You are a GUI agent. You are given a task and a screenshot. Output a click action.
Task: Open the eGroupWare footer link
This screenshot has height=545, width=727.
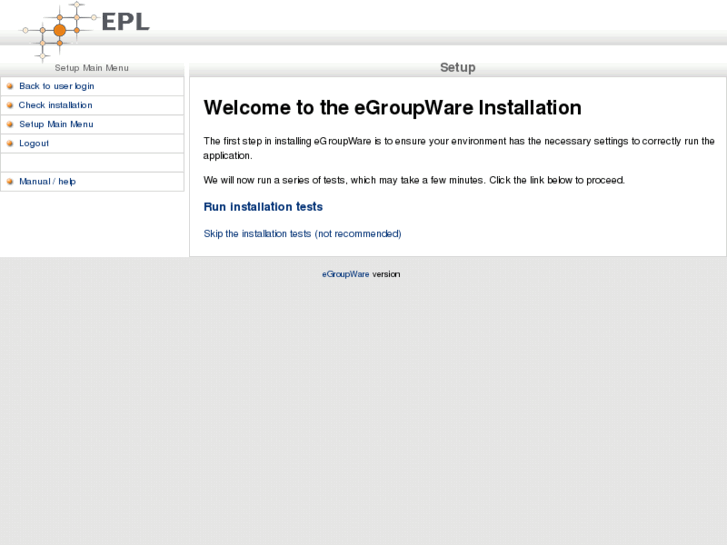coord(345,274)
